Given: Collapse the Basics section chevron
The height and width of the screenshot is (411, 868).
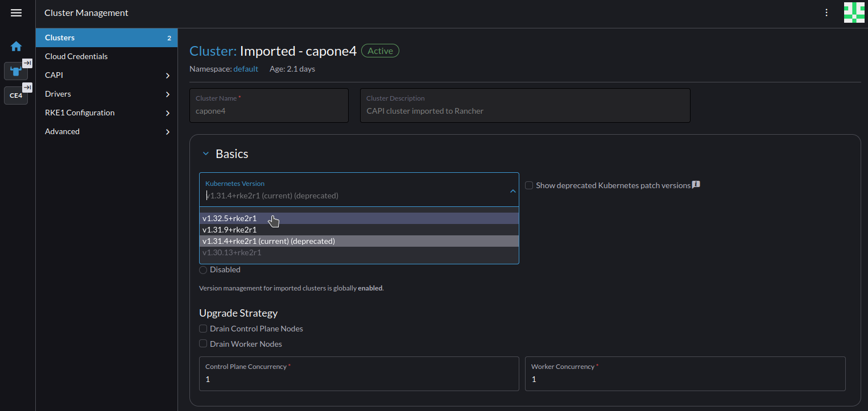Looking at the screenshot, I should pos(206,154).
